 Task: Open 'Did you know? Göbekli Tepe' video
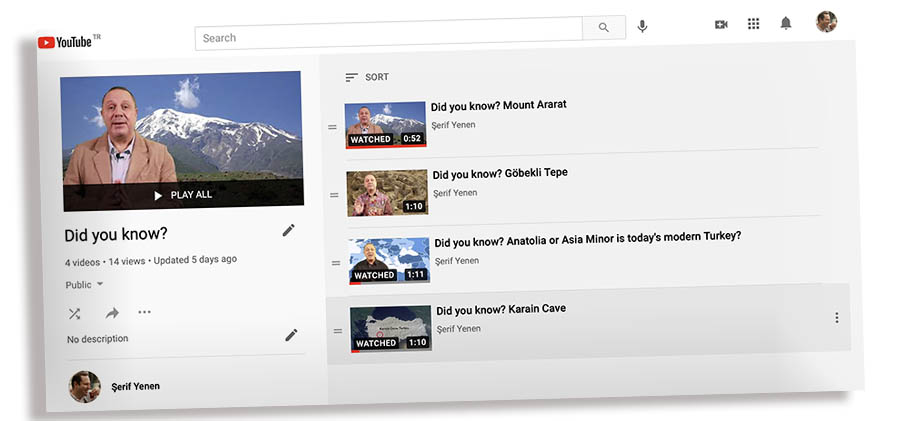coord(500,173)
